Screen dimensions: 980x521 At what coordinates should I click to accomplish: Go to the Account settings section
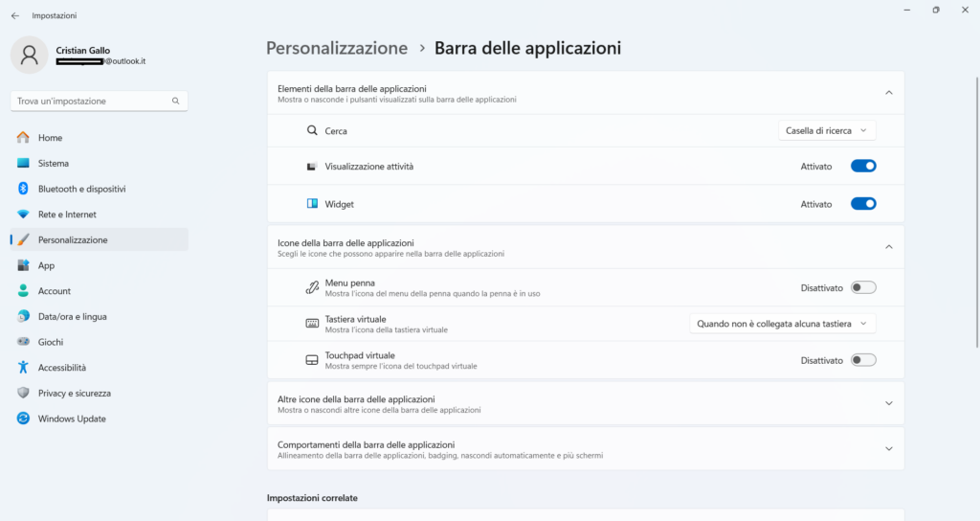(55, 291)
